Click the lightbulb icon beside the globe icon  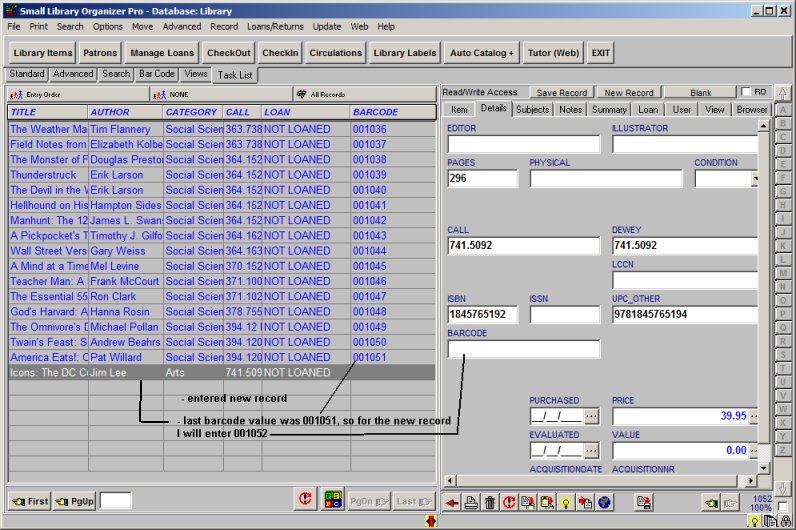(566, 503)
